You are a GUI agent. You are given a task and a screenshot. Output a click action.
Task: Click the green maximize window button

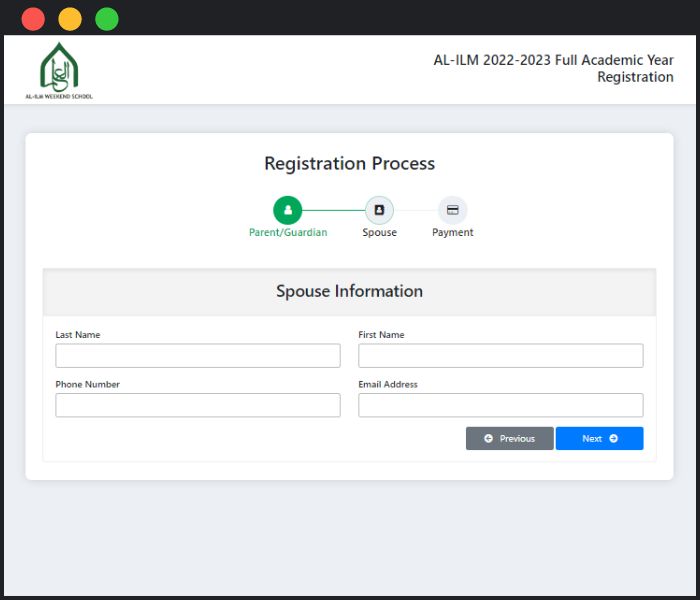(106, 19)
